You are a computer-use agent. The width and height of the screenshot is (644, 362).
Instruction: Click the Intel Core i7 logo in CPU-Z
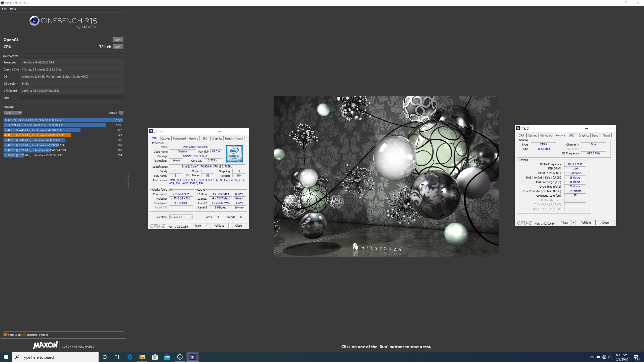(234, 153)
